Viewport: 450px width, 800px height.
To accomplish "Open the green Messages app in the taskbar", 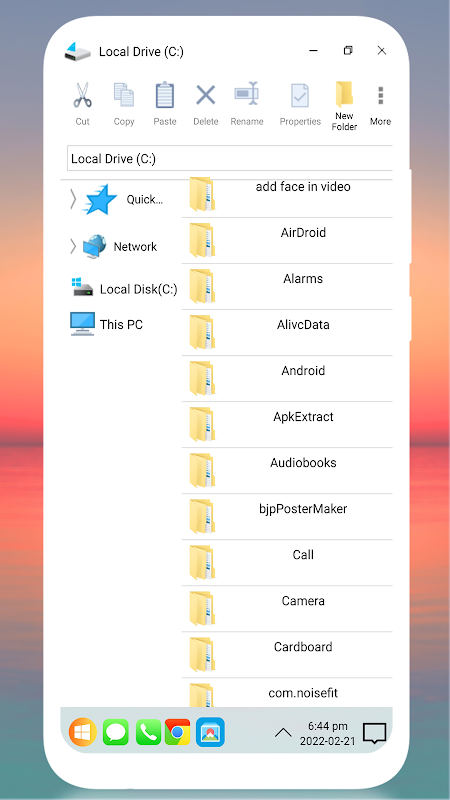I will [x=116, y=732].
